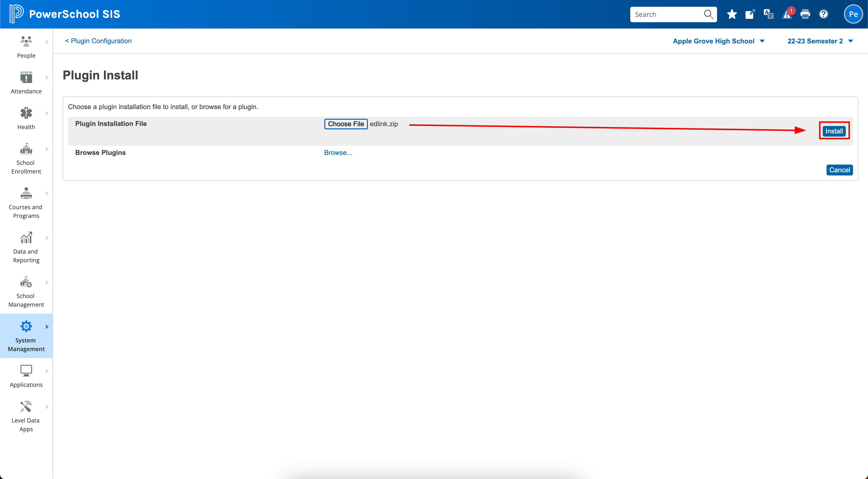The height and width of the screenshot is (479, 868).
Task: Open the Applications monitor icon
Action: [x=26, y=371]
